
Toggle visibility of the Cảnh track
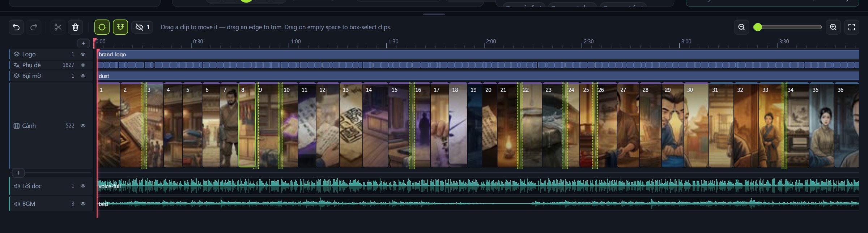(83, 126)
